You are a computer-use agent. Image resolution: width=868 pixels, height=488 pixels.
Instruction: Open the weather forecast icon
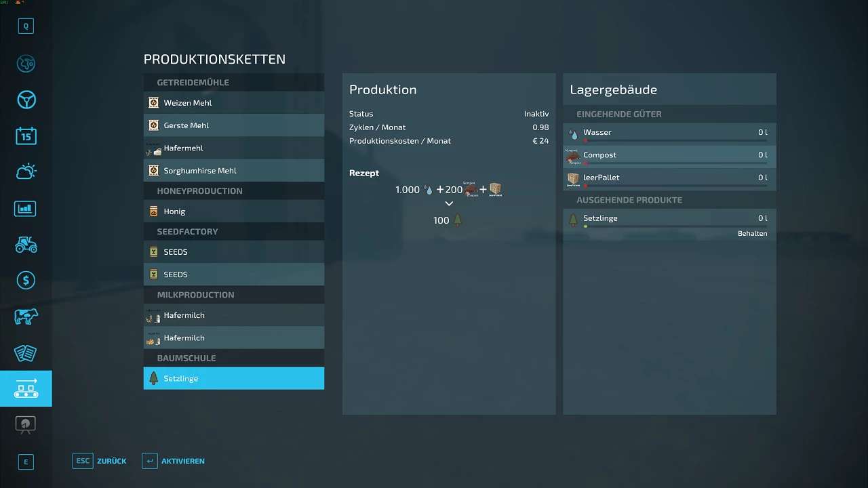26,172
